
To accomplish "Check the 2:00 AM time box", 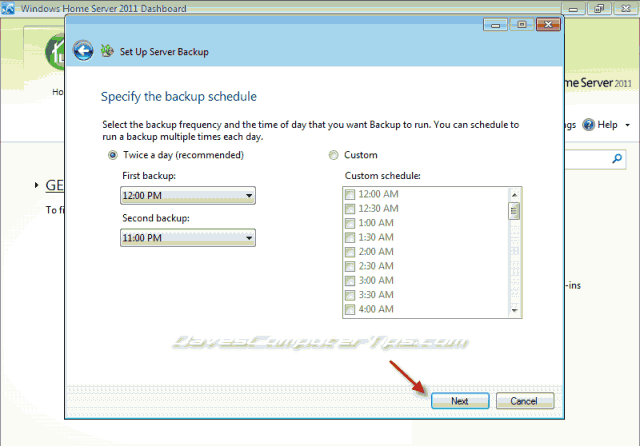I will 350,252.
